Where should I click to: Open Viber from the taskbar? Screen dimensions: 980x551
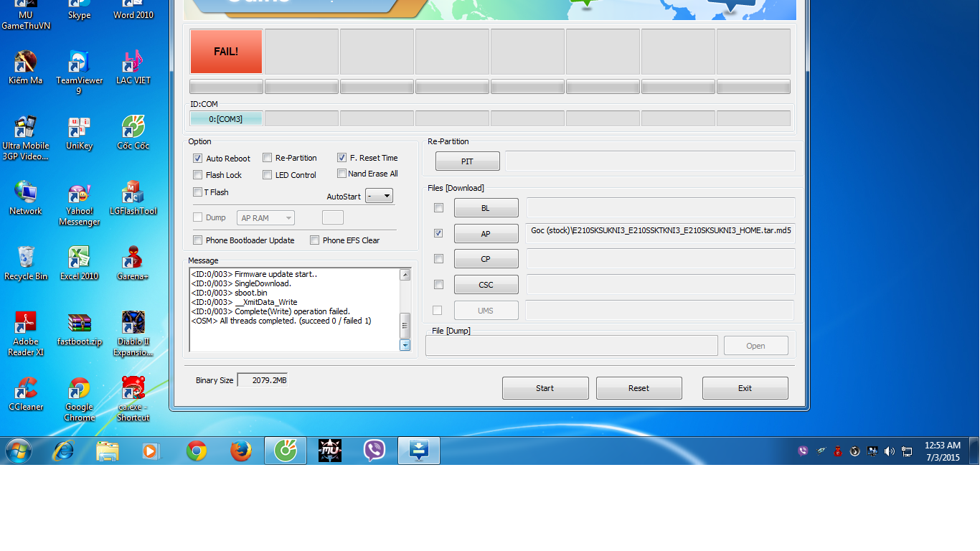coord(374,451)
